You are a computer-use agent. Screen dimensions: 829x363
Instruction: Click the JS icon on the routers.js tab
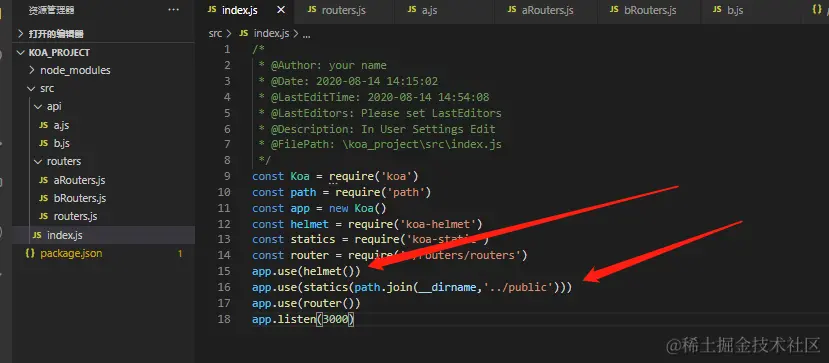coord(312,10)
